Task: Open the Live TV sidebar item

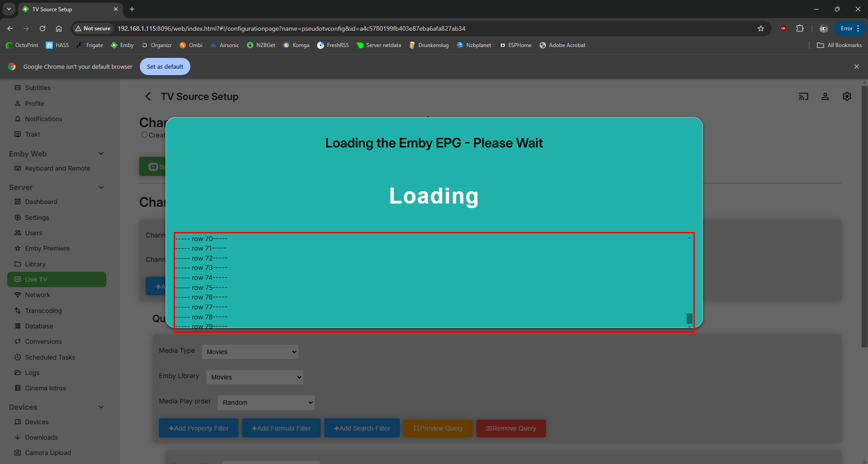Action: 57,279
